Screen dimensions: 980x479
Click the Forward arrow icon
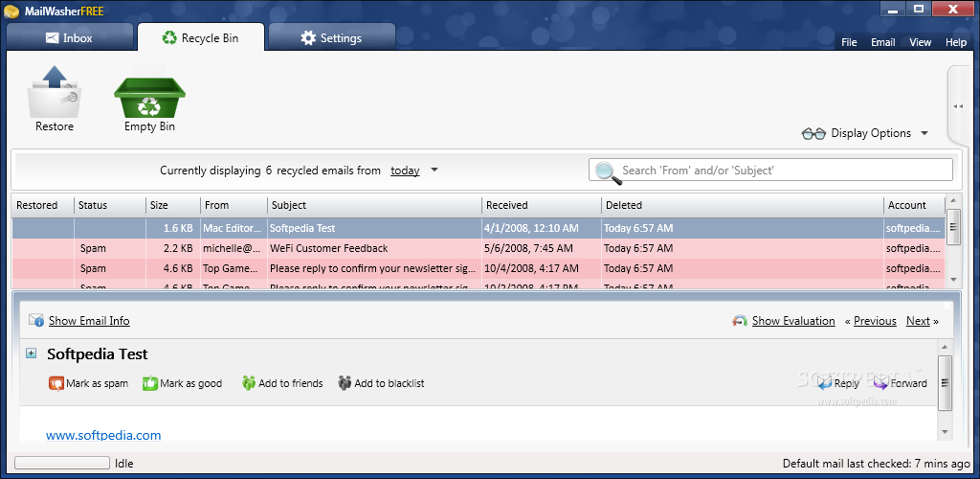tap(881, 382)
